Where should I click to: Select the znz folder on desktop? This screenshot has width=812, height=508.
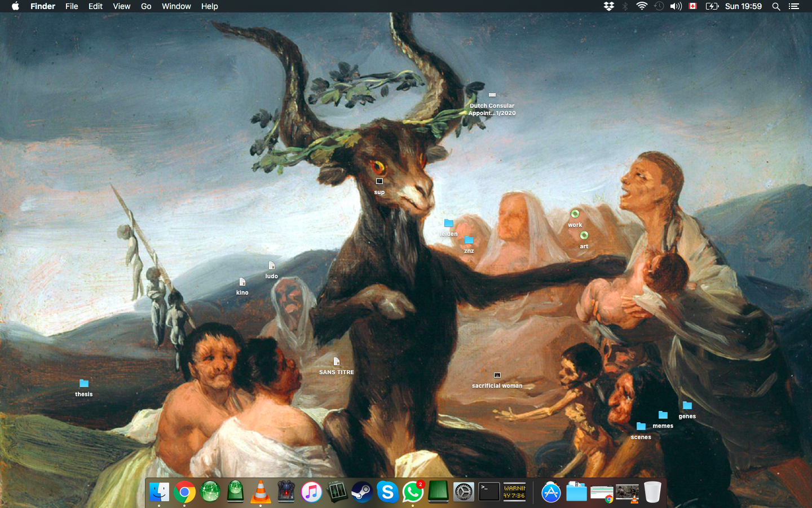click(469, 240)
